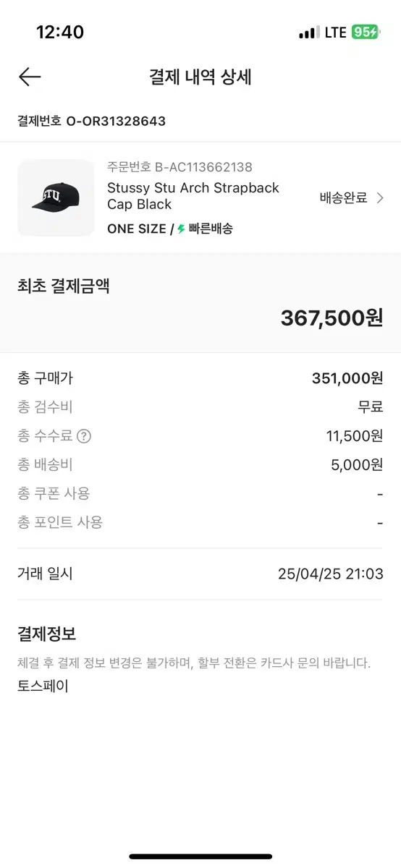
Task: Tap the 결제 내역 상세 page title
Action: (x=200, y=77)
